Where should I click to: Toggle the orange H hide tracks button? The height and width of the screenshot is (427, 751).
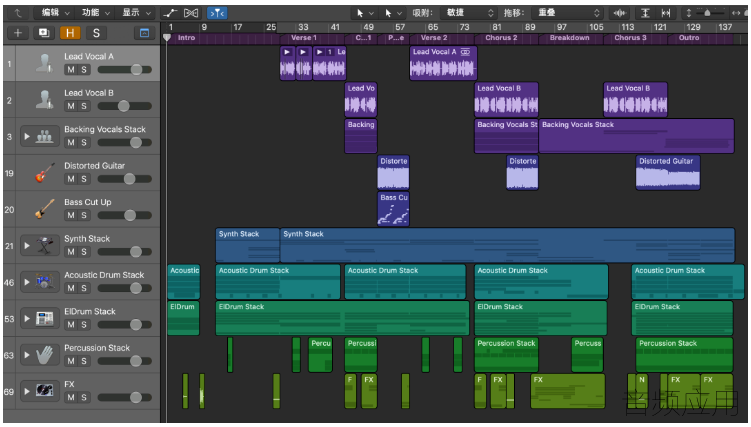click(70, 33)
